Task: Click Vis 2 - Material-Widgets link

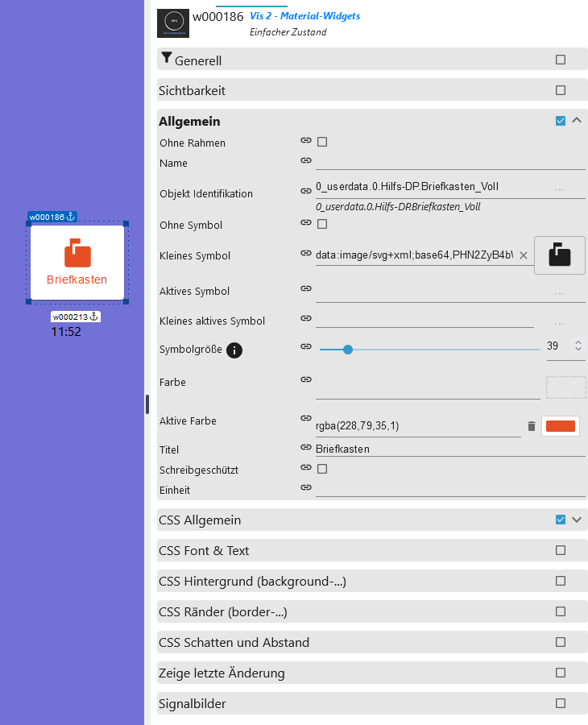Action: 305,16
